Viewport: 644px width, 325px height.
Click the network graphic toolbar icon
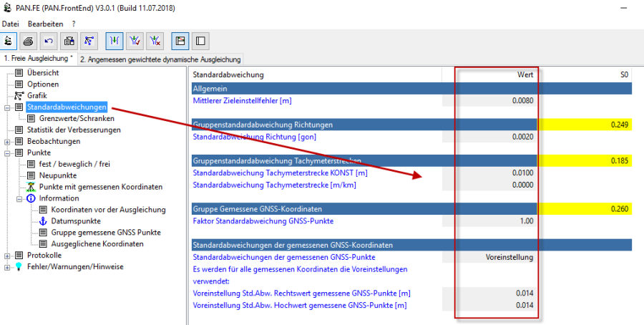pos(89,41)
